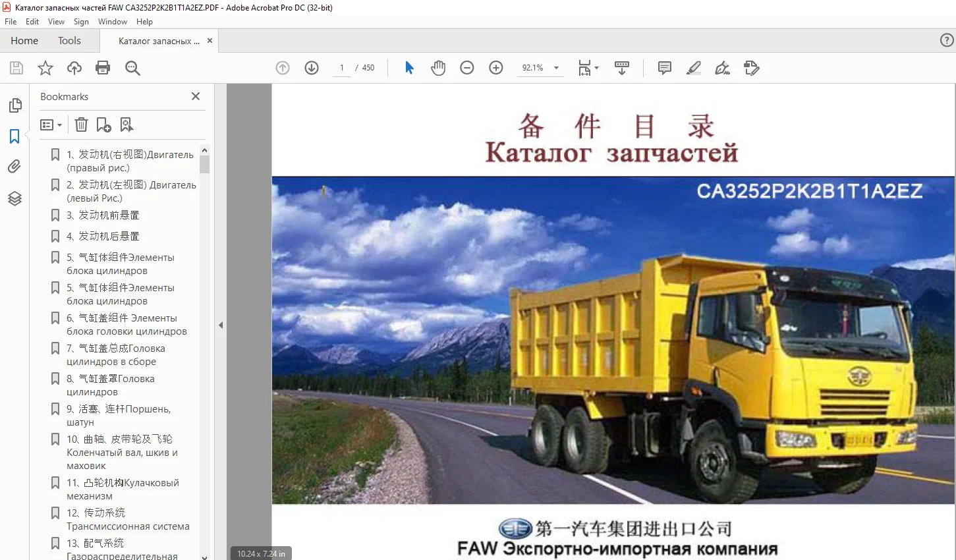Image resolution: width=956 pixels, height=560 pixels.
Task: Click the CA3252P2K2B1T1A2EZ model text on the page
Action: [810, 191]
